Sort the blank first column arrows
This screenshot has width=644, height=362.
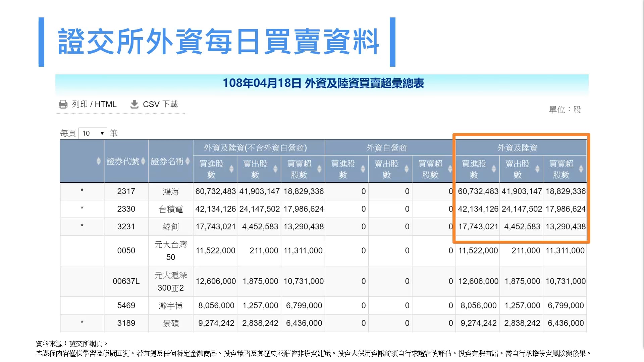click(x=98, y=161)
